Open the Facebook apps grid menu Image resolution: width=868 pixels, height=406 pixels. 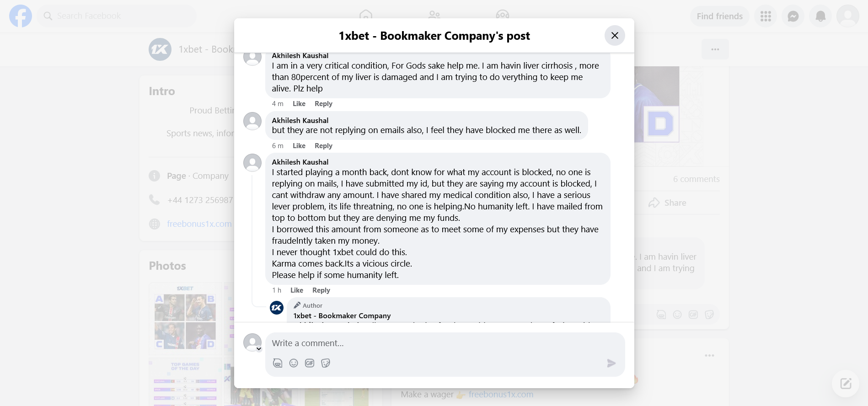(766, 16)
